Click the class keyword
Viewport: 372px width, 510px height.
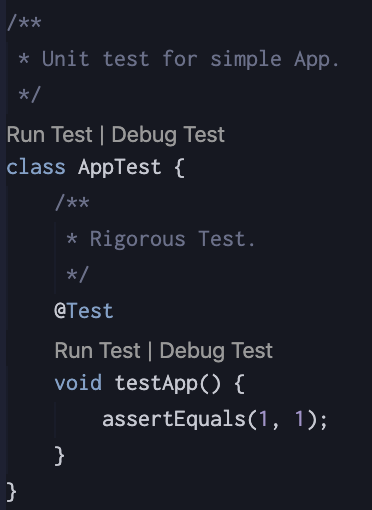[x=36, y=167]
